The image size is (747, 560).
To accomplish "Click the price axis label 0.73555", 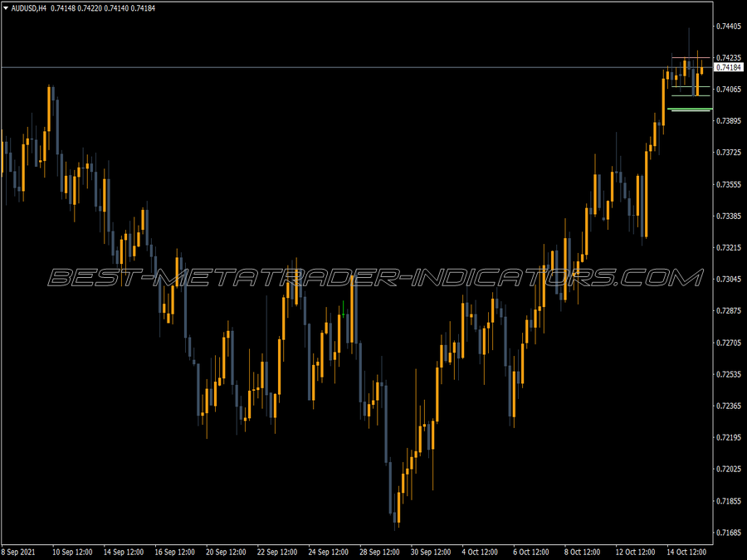I will pos(729,184).
